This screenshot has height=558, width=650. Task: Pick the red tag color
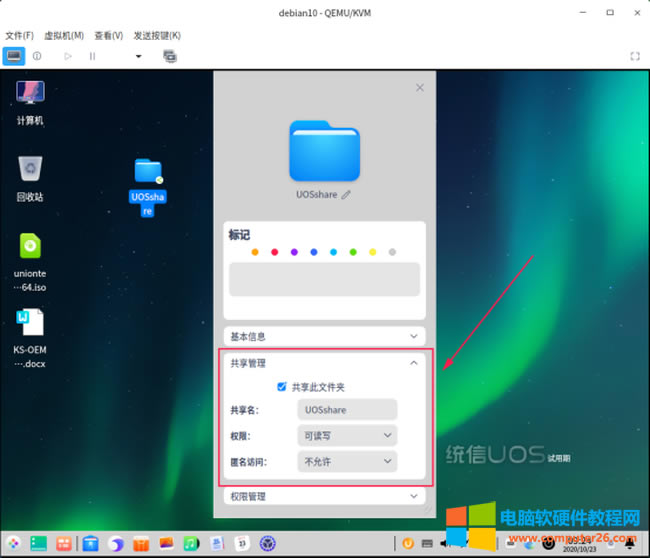274,252
